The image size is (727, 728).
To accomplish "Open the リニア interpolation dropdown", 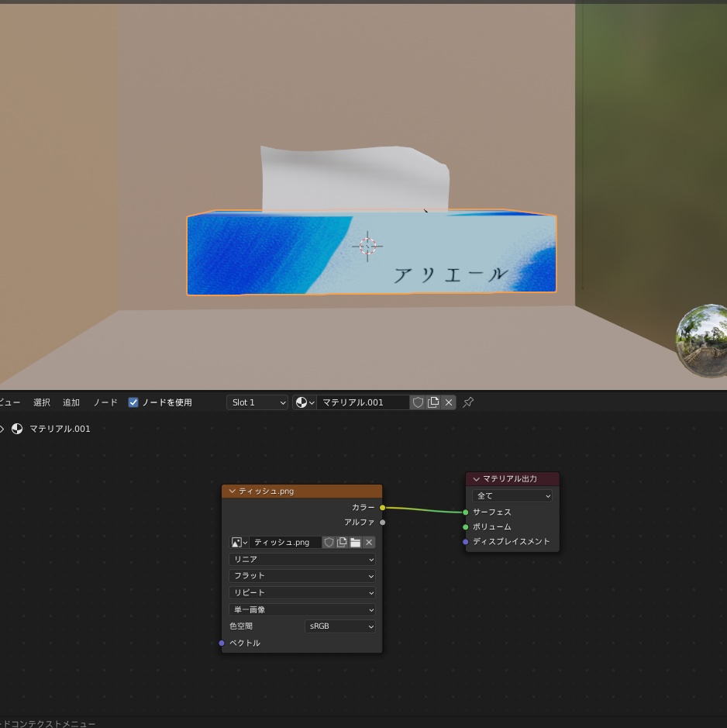I will [301, 559].
